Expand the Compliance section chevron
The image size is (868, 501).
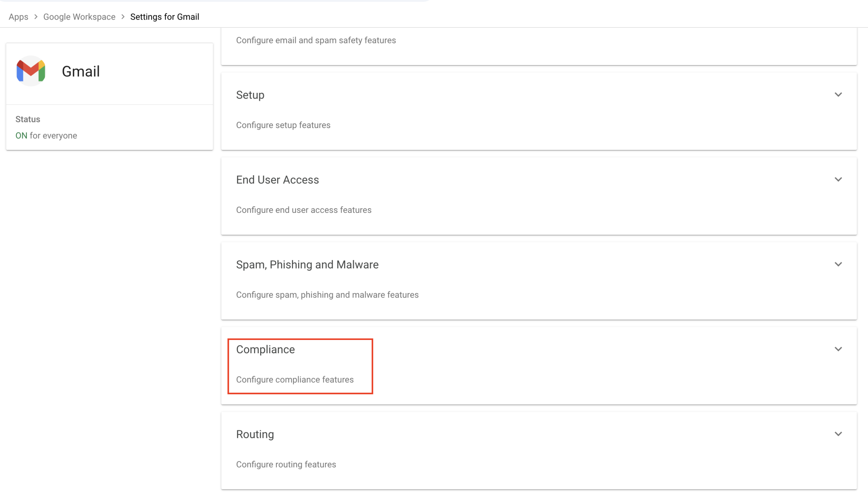838,349
